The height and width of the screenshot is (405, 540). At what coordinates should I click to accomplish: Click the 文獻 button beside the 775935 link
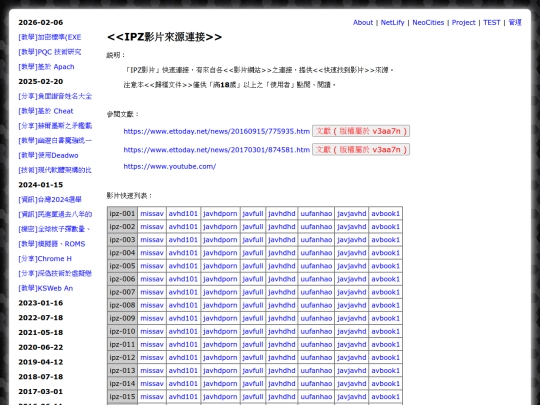coord(361,131)
